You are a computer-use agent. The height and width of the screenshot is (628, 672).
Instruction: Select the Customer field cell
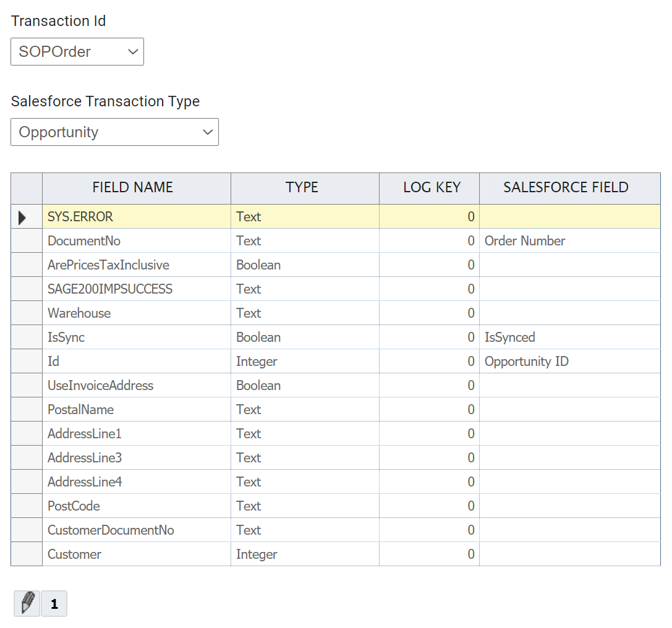coord(74,554)
